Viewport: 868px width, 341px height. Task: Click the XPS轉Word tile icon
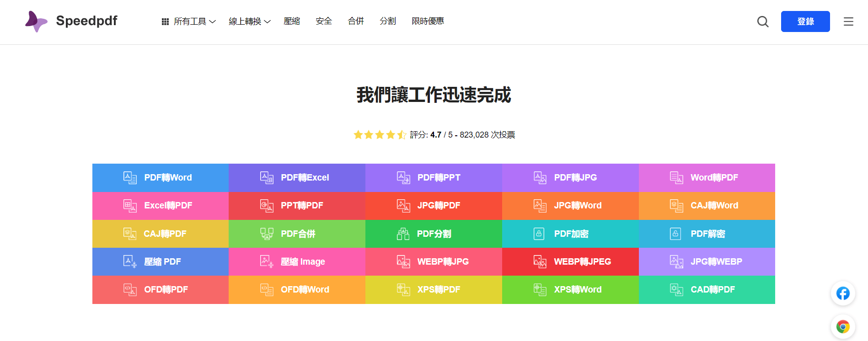pyautogui.click(x=540, y=290)
